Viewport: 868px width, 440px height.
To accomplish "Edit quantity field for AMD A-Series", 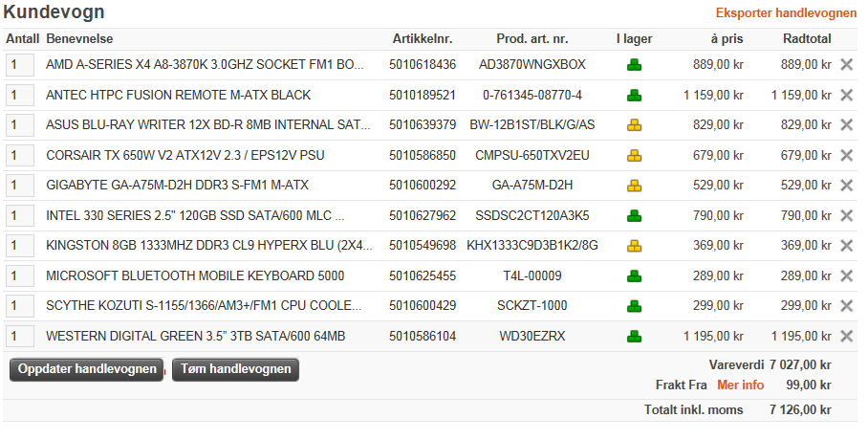I will (x=20, y=65).
